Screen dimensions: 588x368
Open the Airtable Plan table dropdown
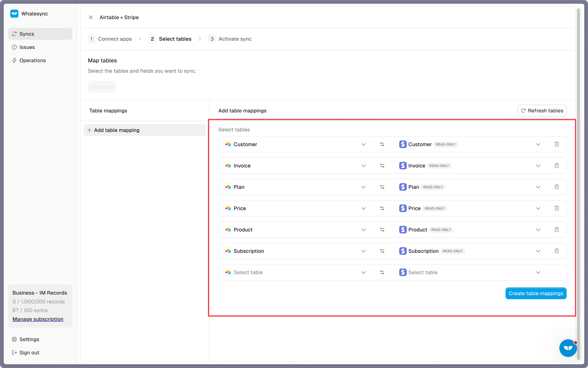coord(363,187)
